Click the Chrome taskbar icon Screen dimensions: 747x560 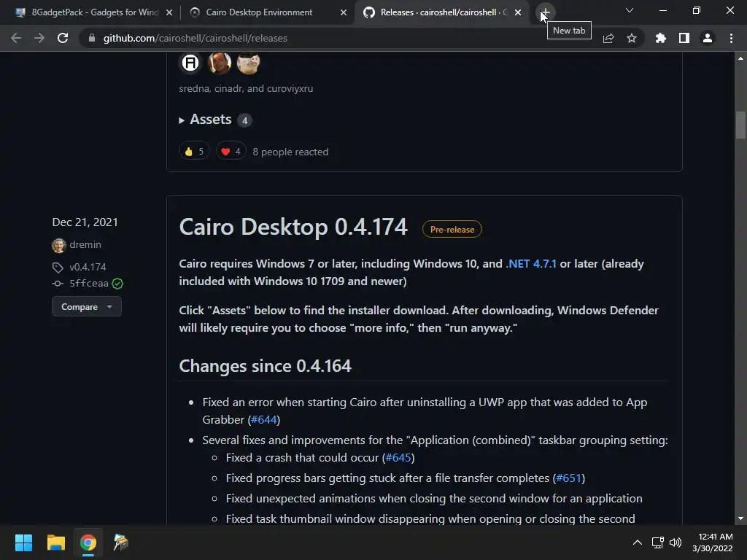tap(88, 542)
